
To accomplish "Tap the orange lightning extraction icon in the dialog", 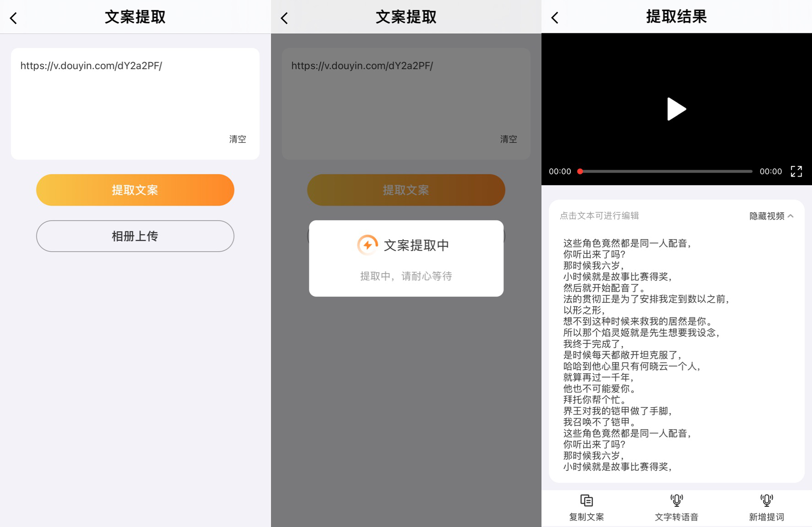I will 367,245.
